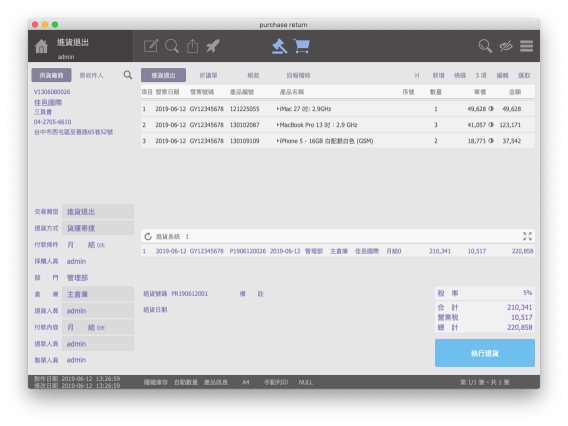Click the rocket icon in toolbar
Viewport: 568px width, 426px height.
[x=213, y=46]
